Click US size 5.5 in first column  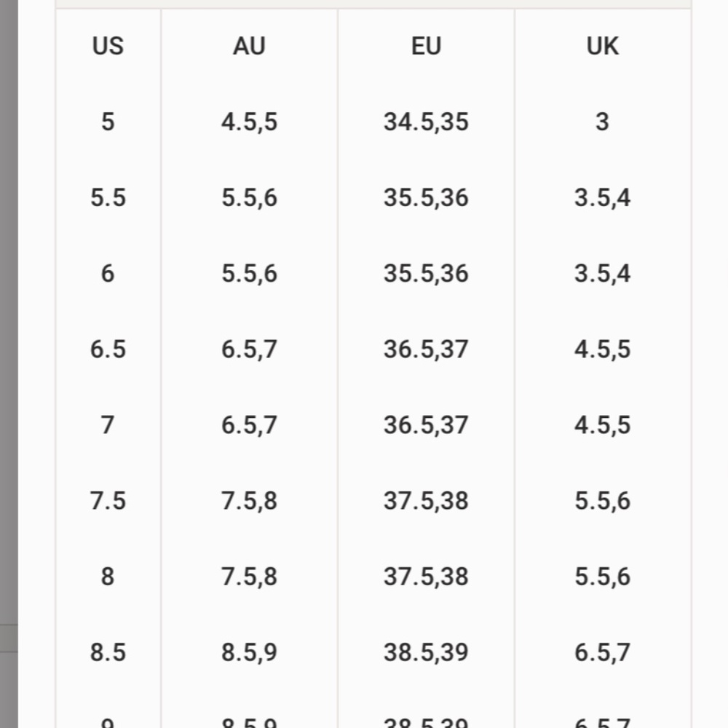(x=108, y=197)
